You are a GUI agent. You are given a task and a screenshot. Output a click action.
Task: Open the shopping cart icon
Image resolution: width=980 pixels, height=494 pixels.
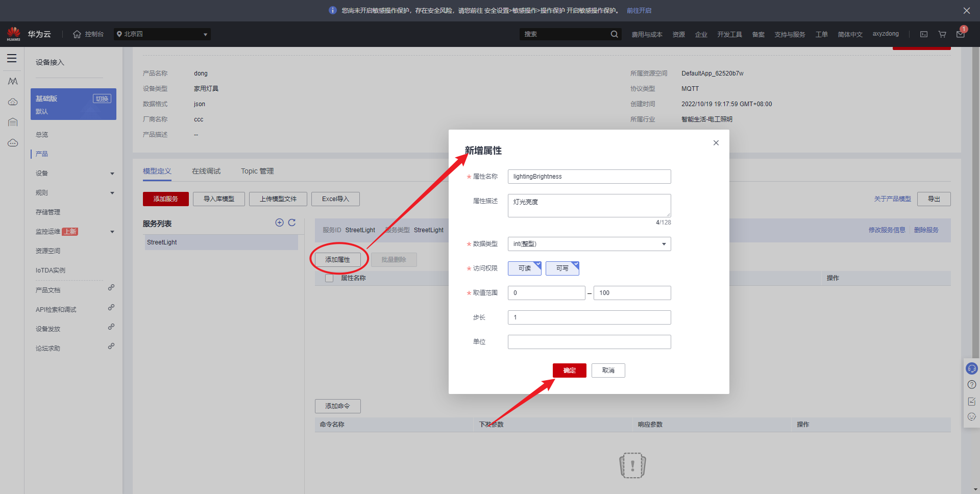942,34
